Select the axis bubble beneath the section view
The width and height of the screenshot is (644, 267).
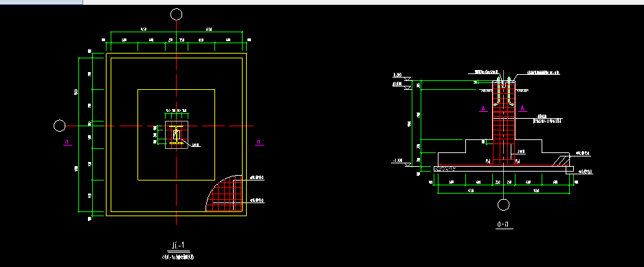pos(504,205)
